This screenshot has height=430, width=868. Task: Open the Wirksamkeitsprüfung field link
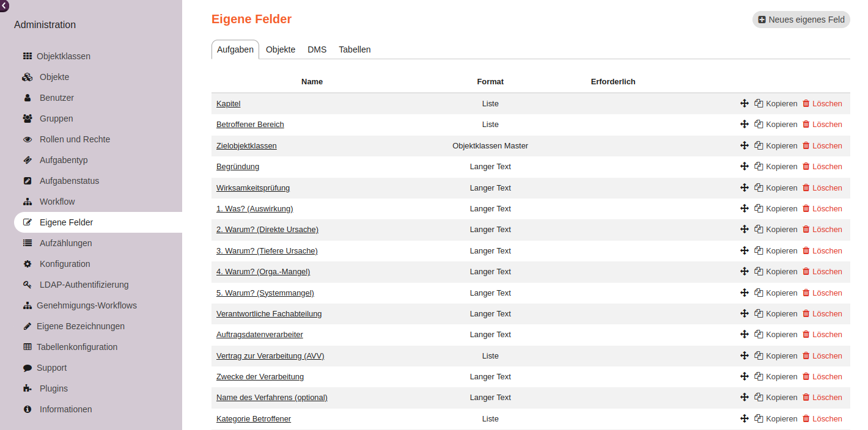[x=252, y=188]
